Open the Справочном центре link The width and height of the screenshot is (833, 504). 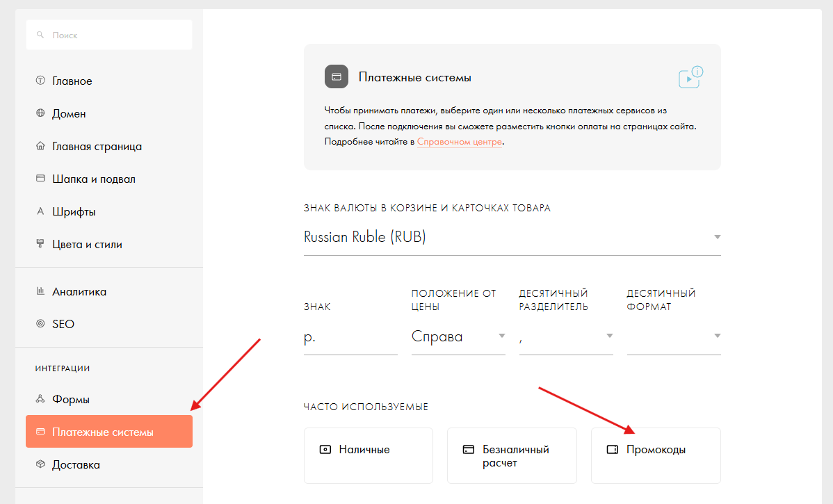[460, 142]
